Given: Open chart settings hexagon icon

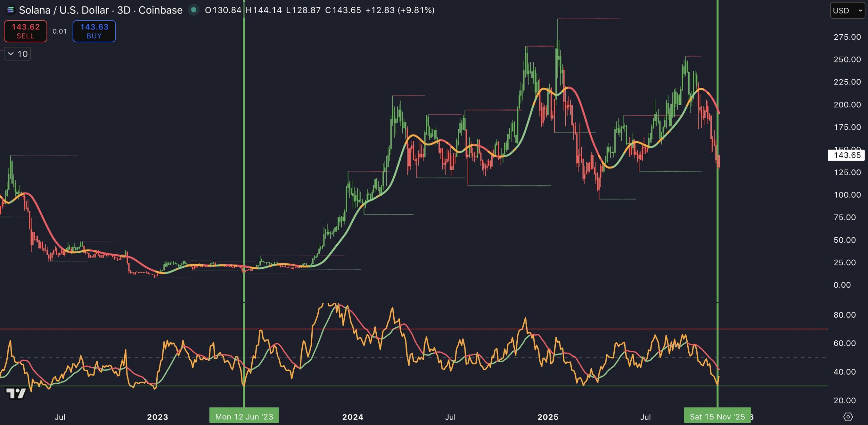Looking at the screenshot, I should pos(848,417).
